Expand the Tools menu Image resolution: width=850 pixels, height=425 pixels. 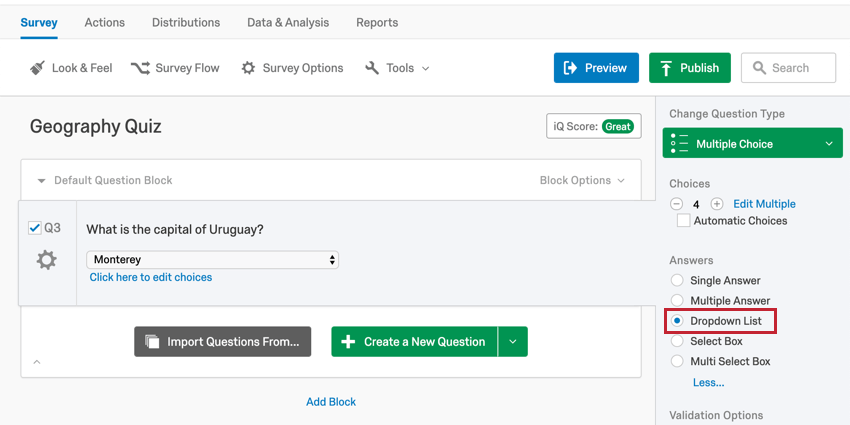(x=397, y=68)
